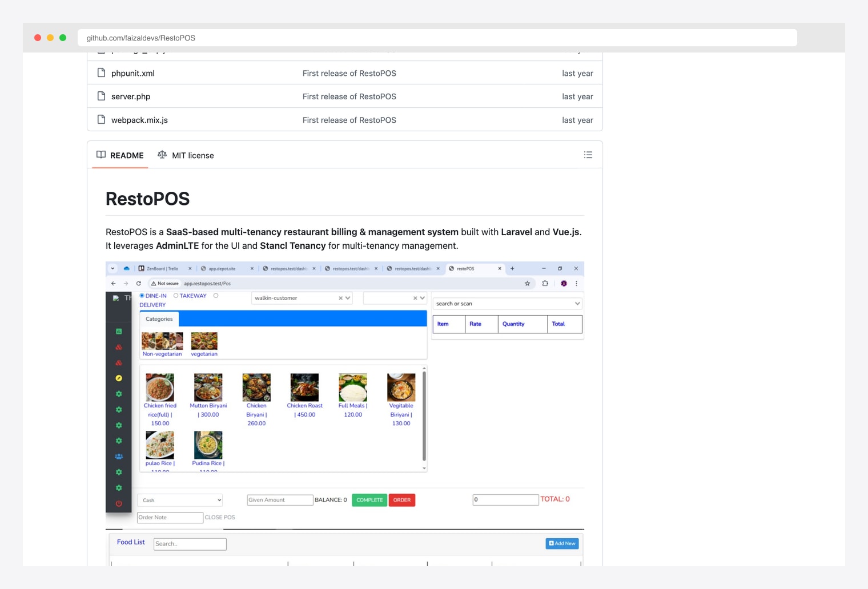This screenshot has height=589, width=868.
Task: Click the green COMPLETE button
Action: tap(369, 500)
